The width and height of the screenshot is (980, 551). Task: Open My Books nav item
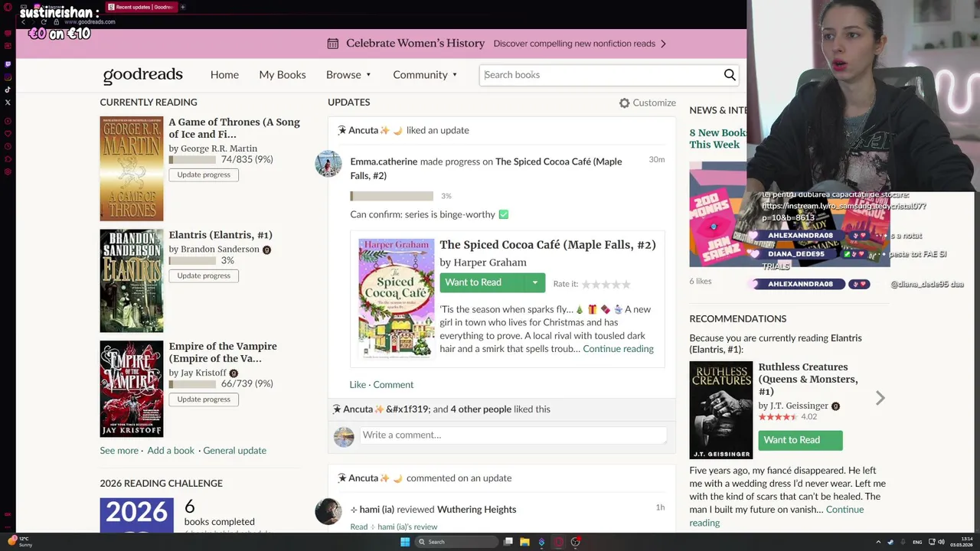click(x=283, y=74)
